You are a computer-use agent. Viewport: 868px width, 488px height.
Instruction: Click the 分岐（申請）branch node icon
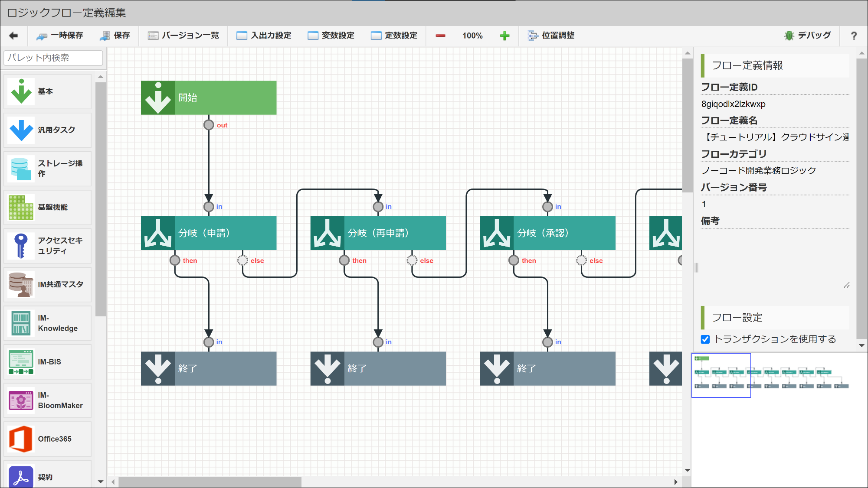[157, 232]
